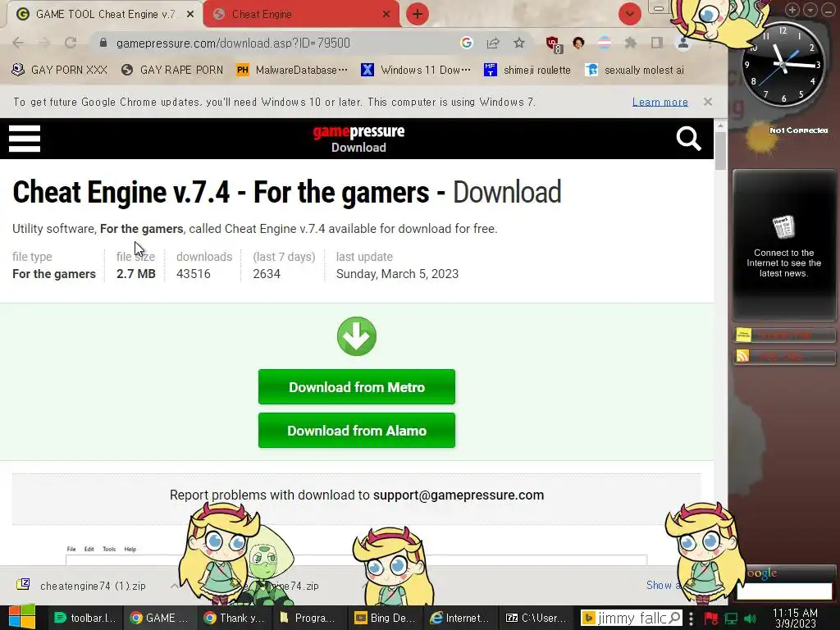Click the analog clock gadget
The width and height of the screenshot is (840, 630).
pyautogui.click(x=783, y=64)
